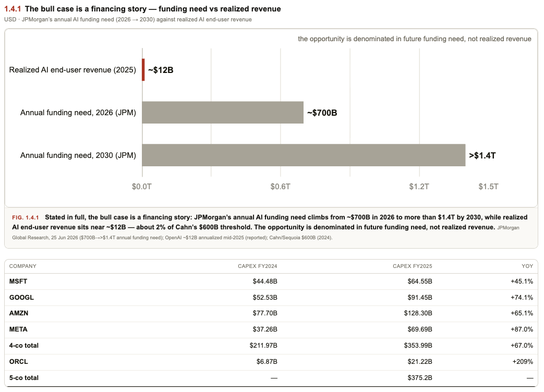Click the 'YOY' column header
544x392 pixels.
[527, 266]
